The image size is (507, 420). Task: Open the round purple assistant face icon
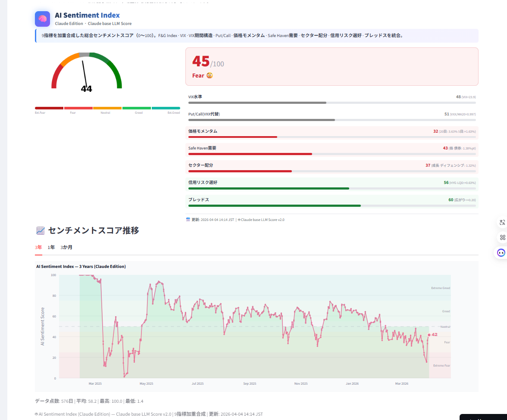pos(501,252)
